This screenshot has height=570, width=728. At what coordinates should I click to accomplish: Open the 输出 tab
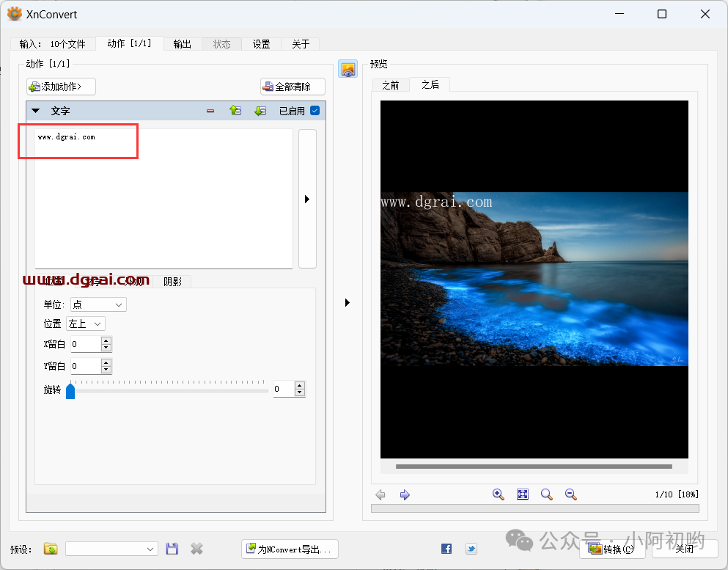click(182, 44)
